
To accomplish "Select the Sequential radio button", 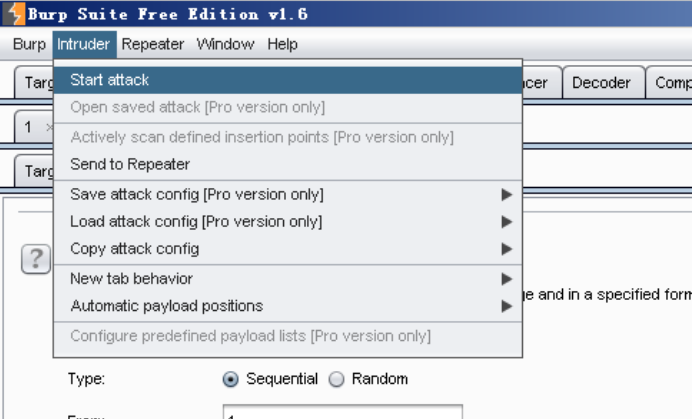I will tap(230, 379).
